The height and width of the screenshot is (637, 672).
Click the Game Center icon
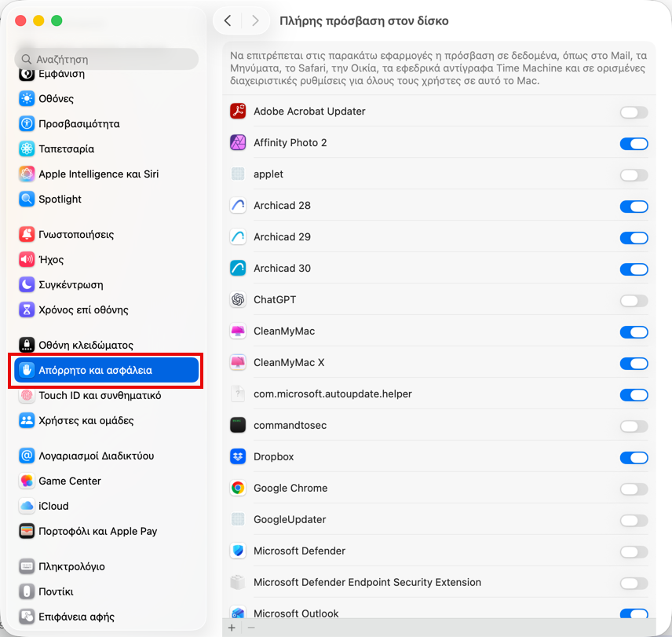click(27, 481)
